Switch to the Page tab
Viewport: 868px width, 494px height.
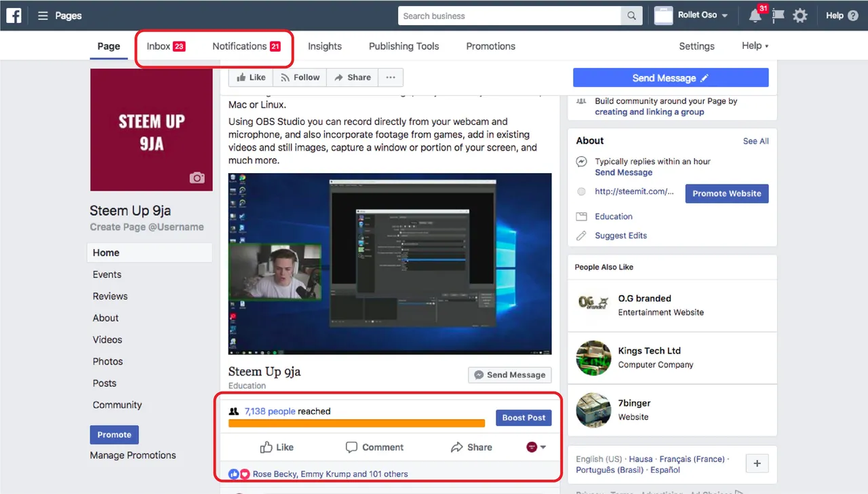[108, 46]
